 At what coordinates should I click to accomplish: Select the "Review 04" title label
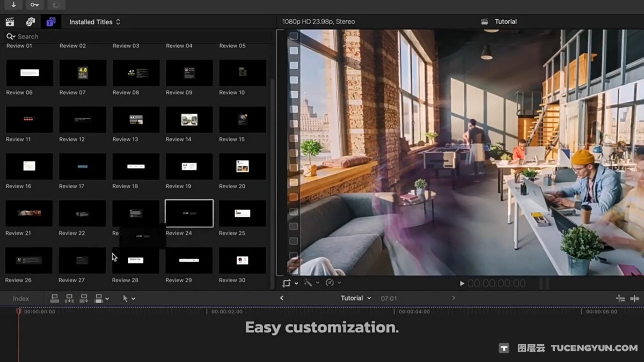click(x=179, y=46)
